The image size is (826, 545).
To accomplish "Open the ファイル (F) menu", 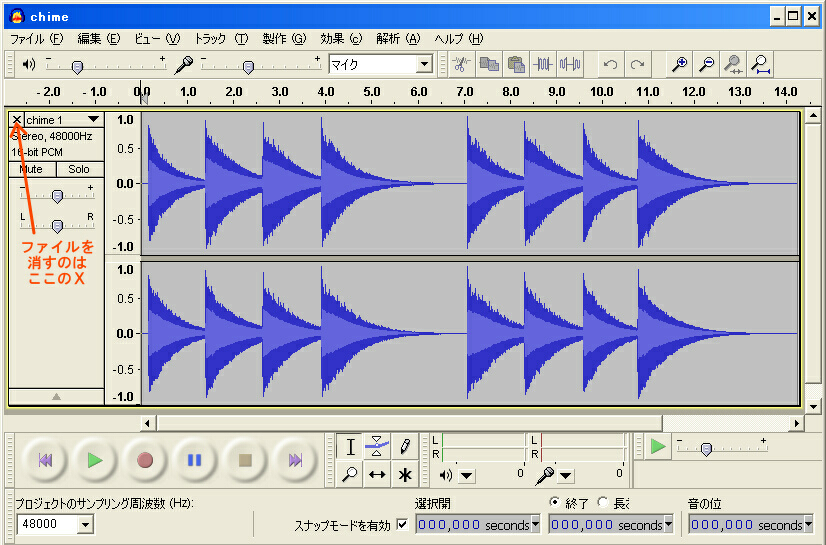I will coord(36,39).
